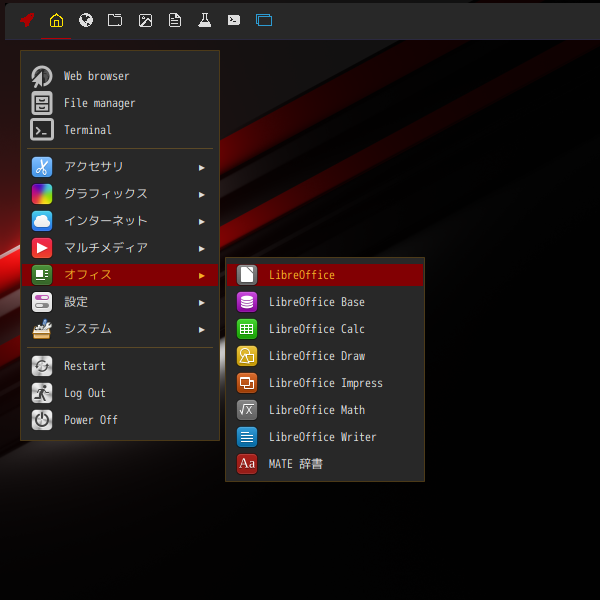Click the Power Off icon

pos(42,420)
